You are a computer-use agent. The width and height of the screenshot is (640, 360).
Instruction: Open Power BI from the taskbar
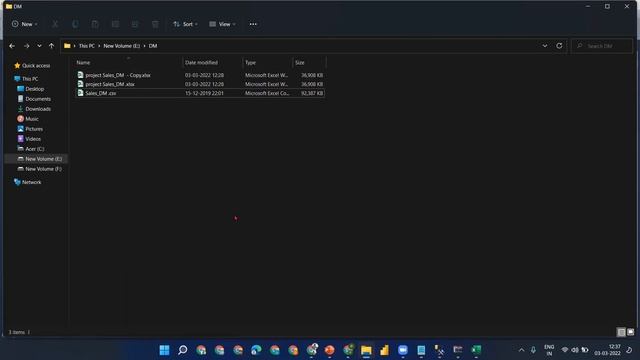(x=384, y=350)
